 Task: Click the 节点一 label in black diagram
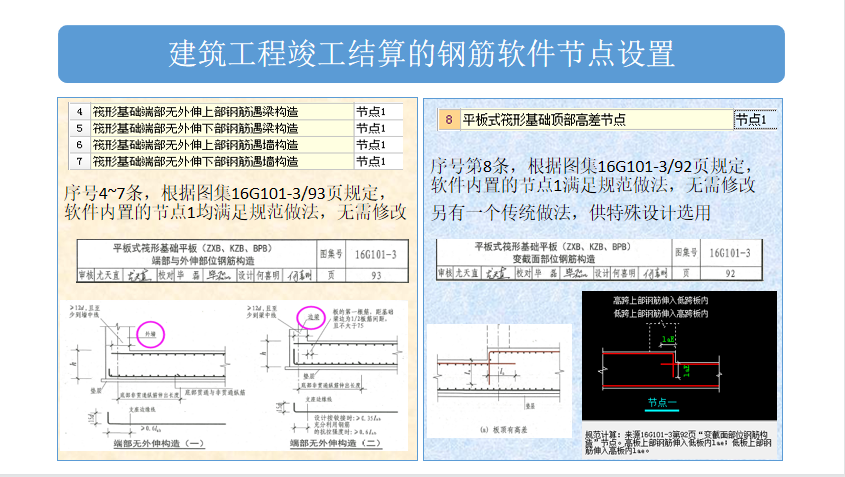(662, 403)
